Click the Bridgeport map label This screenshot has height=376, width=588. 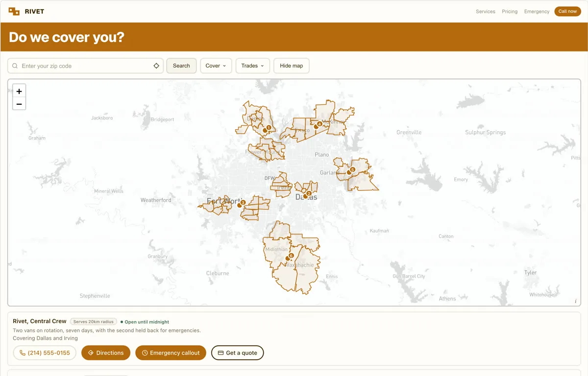163,119
